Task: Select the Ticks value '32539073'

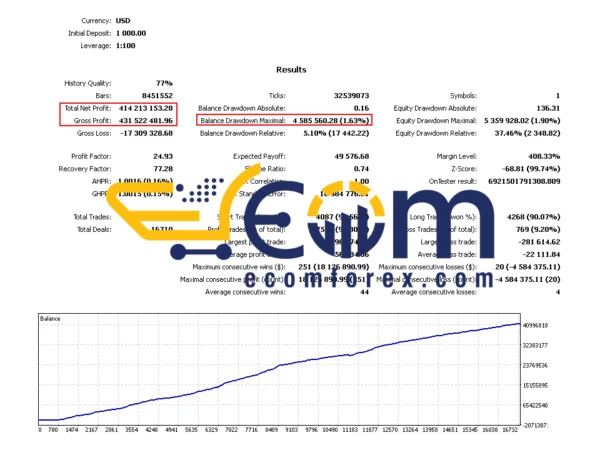Action: [x=351, y=96]
